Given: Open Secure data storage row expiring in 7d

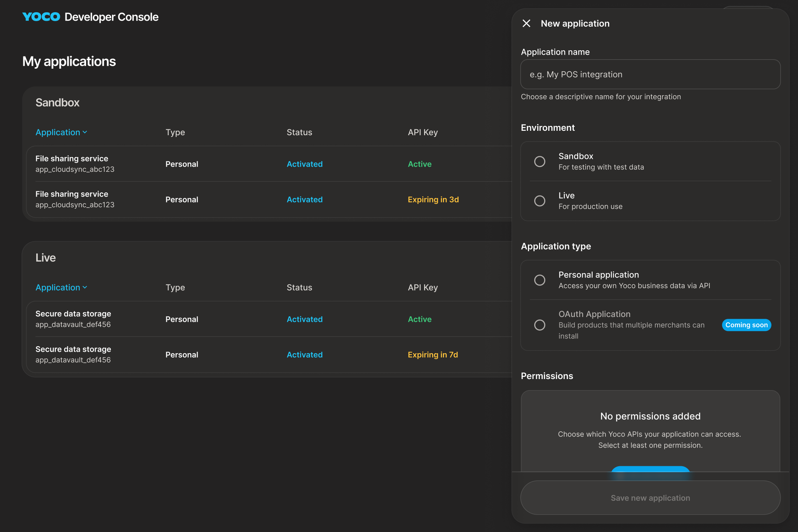Looking at the screenshot, I should coord(269,355).
